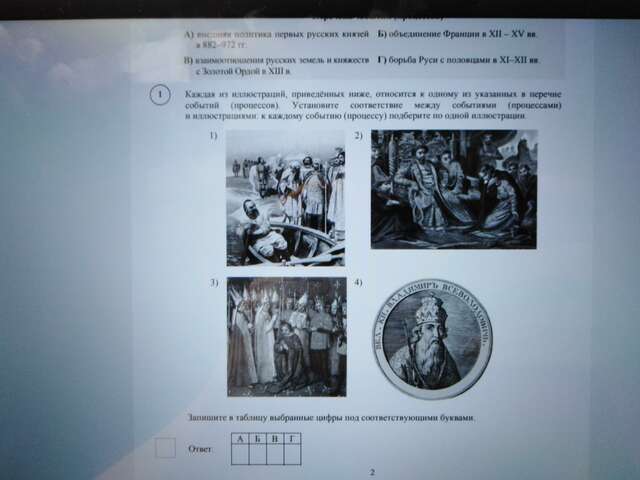Click answer cell under letter В
640x480 pixels.
click(x=275, y=454)
